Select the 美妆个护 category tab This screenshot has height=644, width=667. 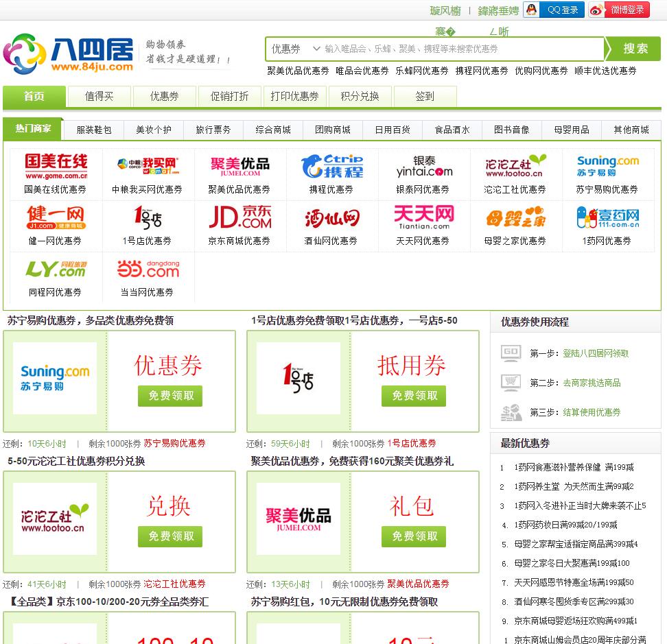154,130
